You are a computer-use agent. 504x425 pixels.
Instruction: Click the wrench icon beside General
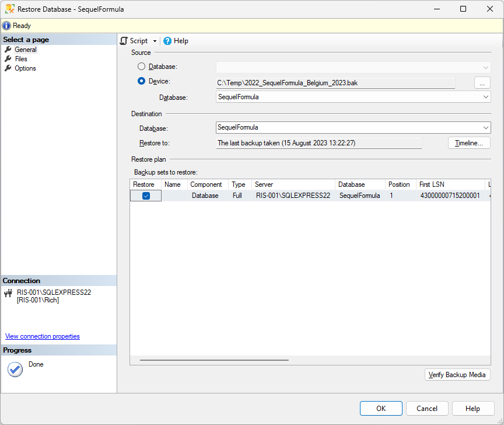pyautogui.click(x=8, y=50)
